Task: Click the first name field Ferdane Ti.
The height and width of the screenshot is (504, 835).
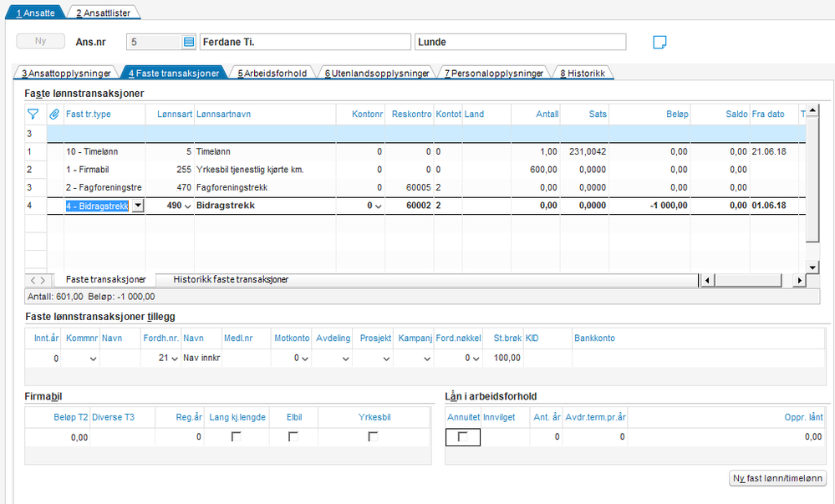Action: (x=305, y=42)
